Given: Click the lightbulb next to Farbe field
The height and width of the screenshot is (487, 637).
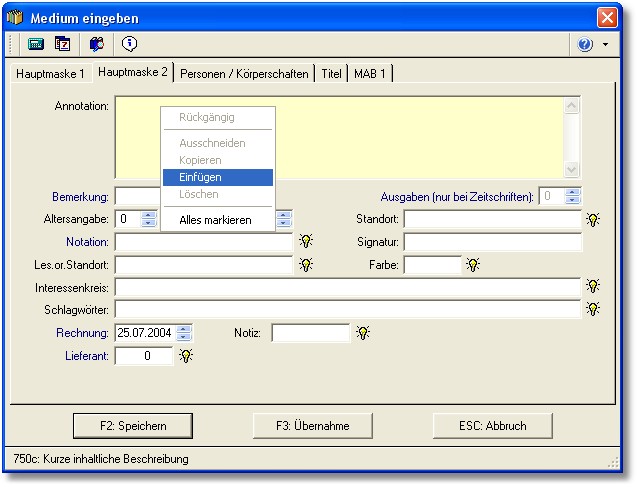Looking at the screenshot, I should [473, 265].
